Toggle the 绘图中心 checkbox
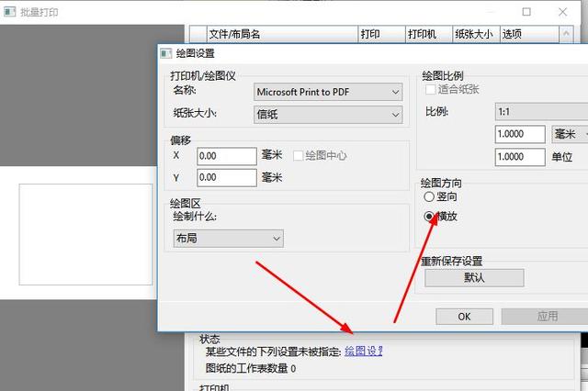Screen dimensions: 588x391 (x=298, y=156)
